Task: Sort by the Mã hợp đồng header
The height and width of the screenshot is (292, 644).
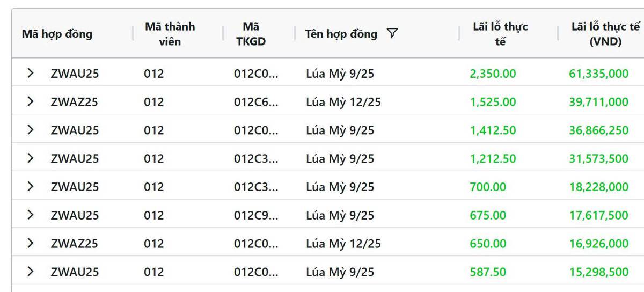Action: (x=57, y=34)
